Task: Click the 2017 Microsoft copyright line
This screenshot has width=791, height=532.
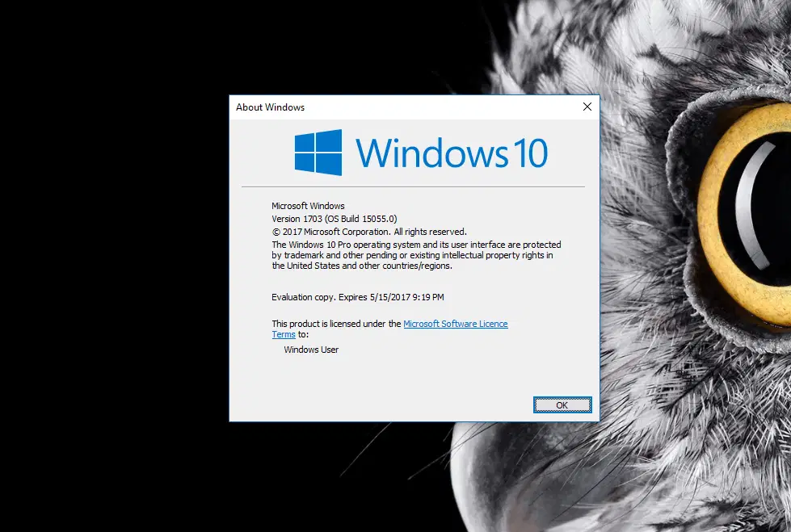Action: (x=370, y=232)
